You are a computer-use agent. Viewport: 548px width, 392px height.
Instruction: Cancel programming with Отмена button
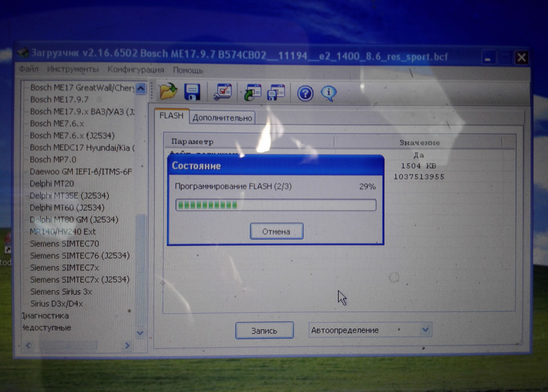276,231
